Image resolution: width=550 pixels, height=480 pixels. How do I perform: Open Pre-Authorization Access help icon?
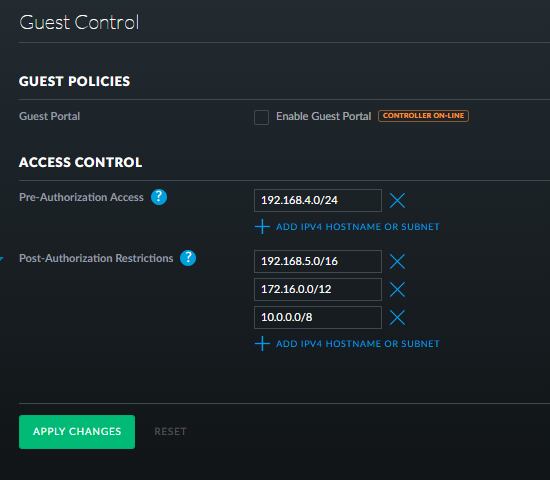pyautogui.click(x=159, y=197)
